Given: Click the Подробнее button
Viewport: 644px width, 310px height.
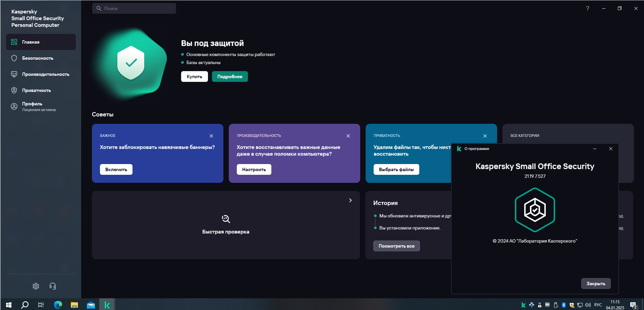Looking at the screenshot, I should 230,76.
